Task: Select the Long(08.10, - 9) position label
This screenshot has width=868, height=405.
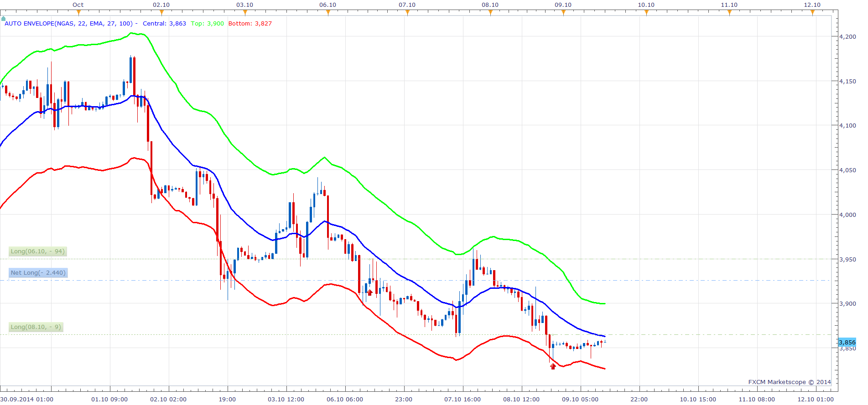Action: tap(36, 327)
